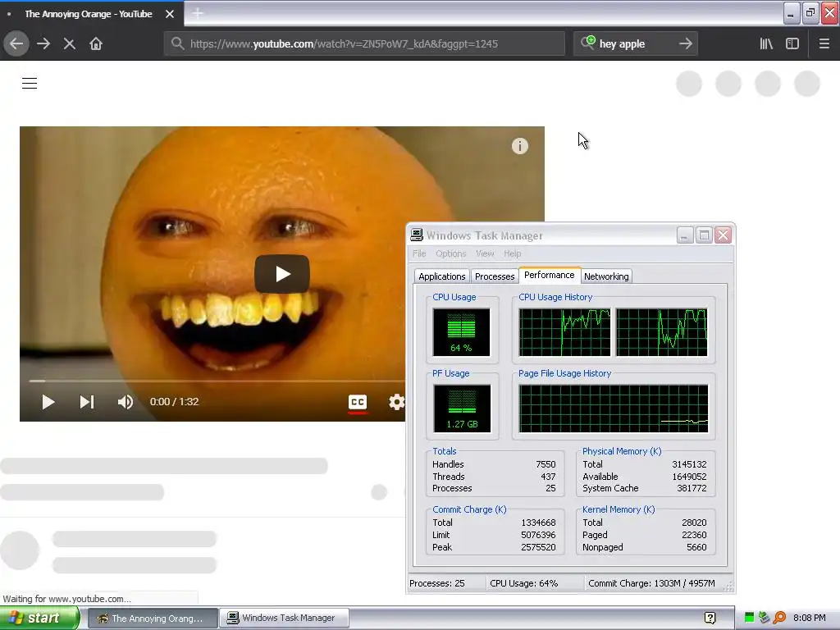Minimize the Windows Task Manager window
The height and width of the screenshot is (630, 840).
685,235
